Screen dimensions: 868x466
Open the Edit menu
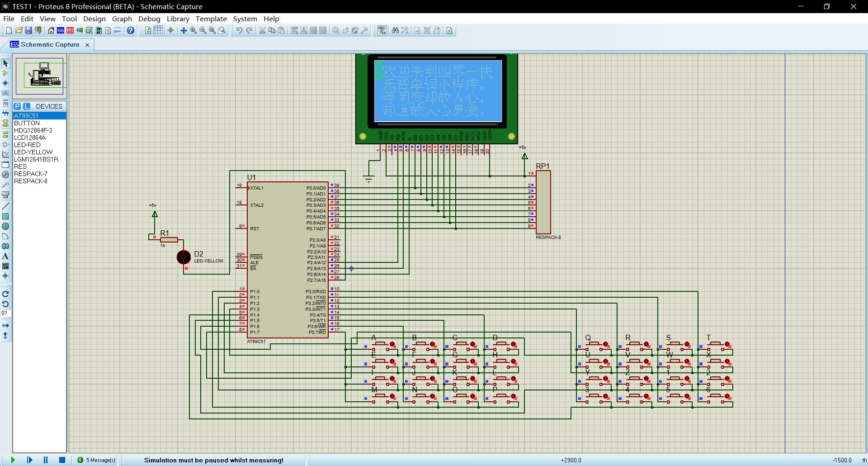[x=27, y=19]
